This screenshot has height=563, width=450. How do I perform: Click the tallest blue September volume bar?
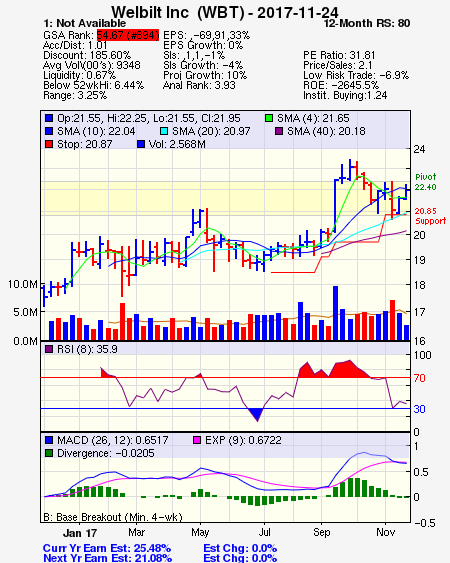click(335, 313)
